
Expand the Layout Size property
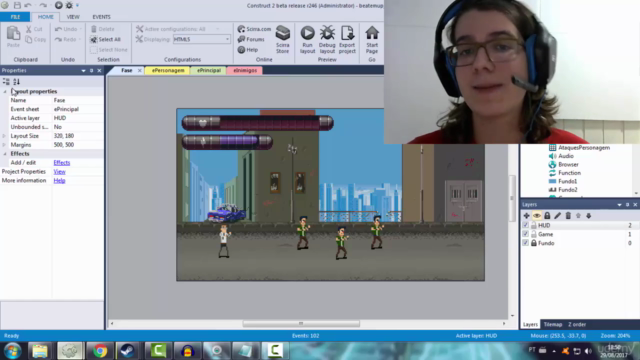click(4, 136)
